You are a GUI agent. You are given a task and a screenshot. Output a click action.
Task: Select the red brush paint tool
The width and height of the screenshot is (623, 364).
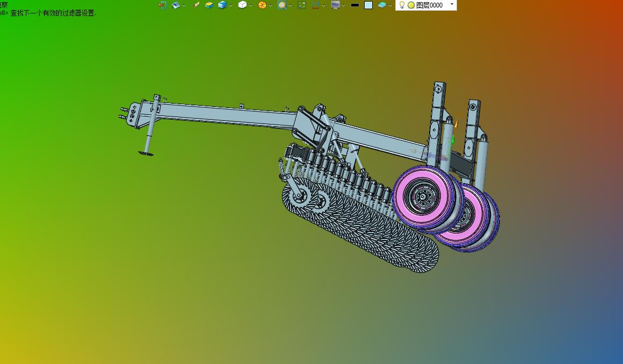196,5
